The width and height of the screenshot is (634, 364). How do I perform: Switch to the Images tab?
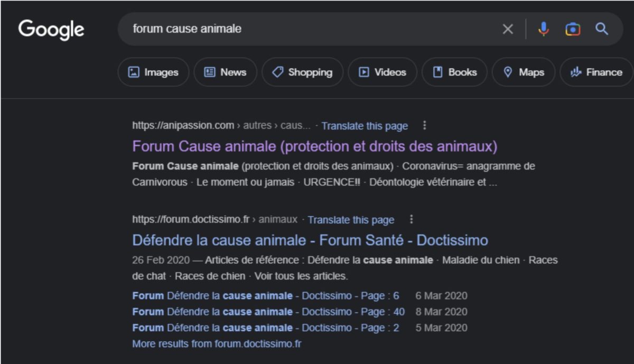(153, 72)
